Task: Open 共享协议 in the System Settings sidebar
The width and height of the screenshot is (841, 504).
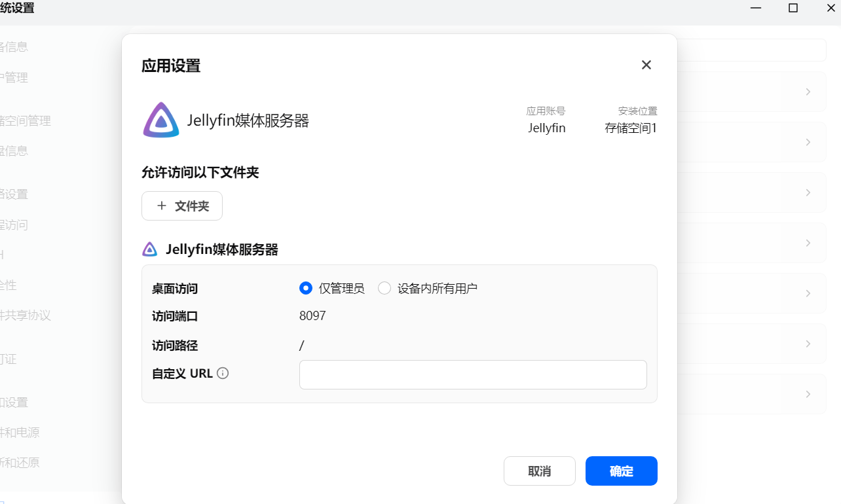Action: point(25,315)
